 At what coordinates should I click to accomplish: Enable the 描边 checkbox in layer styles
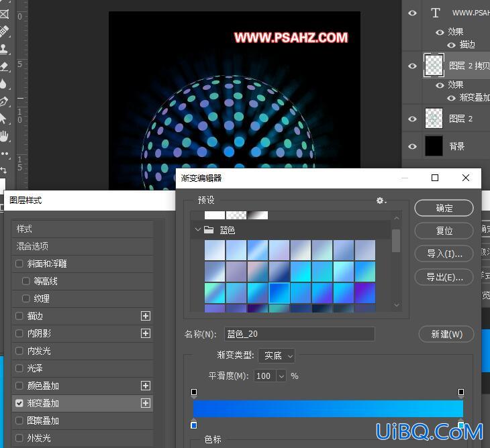coord(19,316)
